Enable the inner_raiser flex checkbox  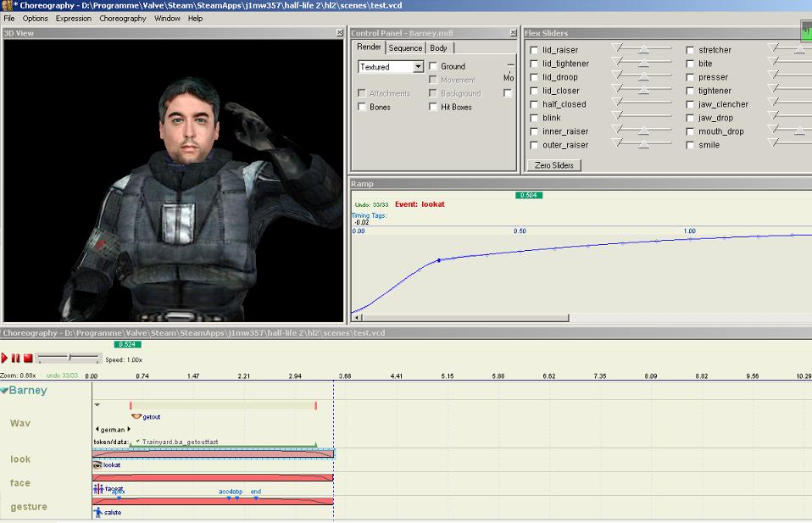[x=534, y=131]
